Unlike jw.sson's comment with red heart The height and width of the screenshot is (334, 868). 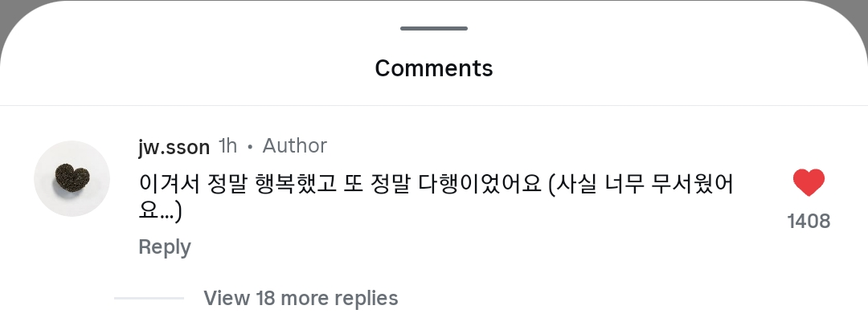click(809, 183)
